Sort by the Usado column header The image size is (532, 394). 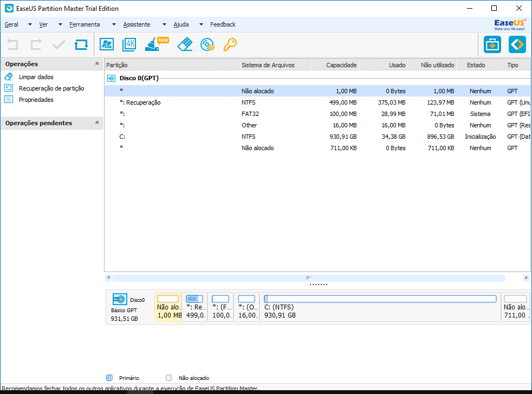tap(383, 65)
